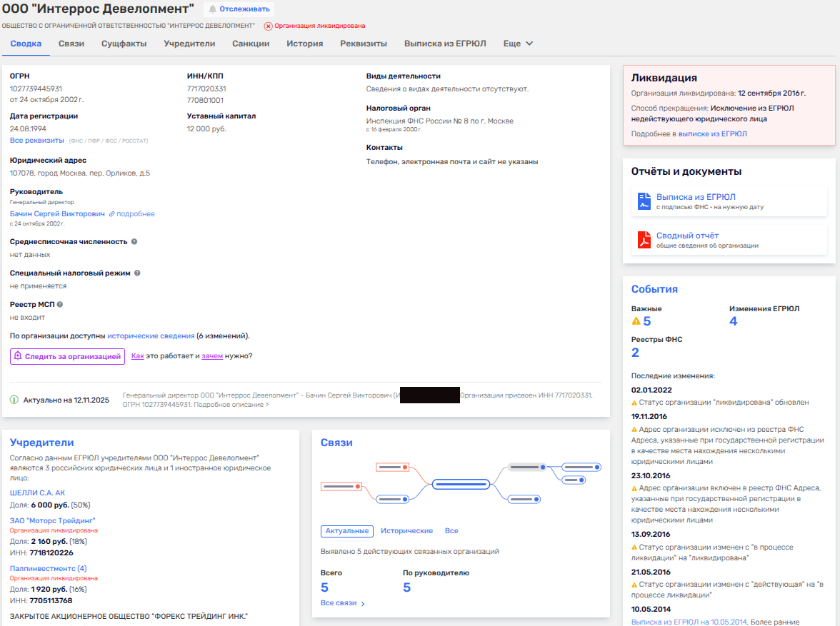Click the help icon next to Среднесписочная численность
Screen dimensions: 840x626
(134, 241)
